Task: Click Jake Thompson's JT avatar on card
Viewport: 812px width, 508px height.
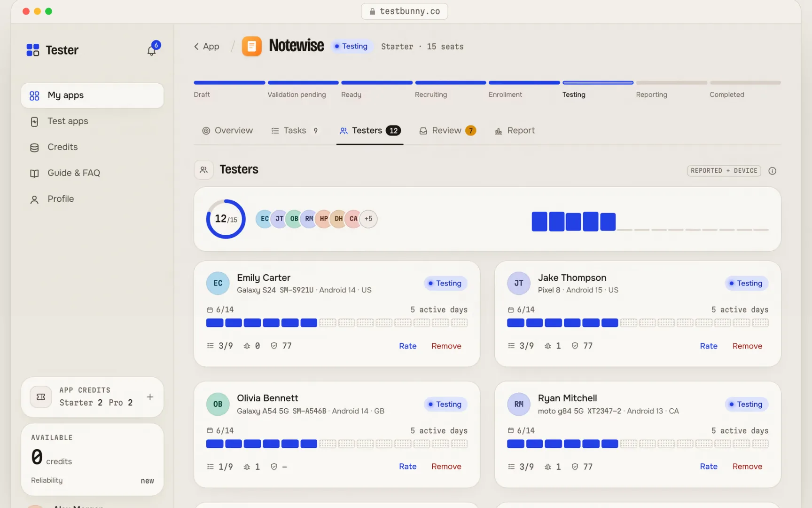Action: (519, 283)
